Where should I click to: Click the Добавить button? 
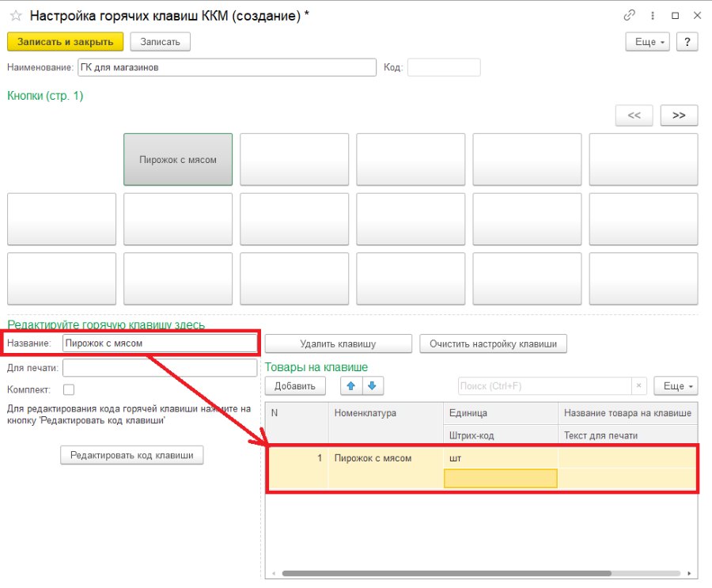(x=295, y=385)
